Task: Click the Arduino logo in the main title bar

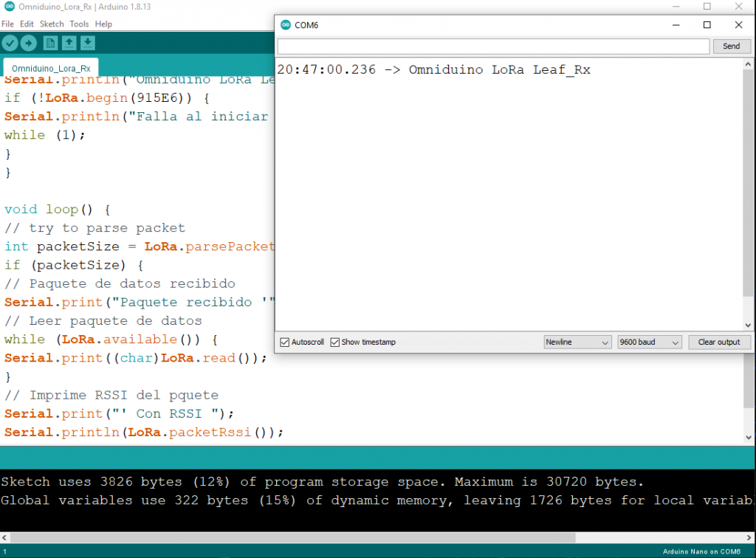Action: pyautogui.click(x=9, y=7)
